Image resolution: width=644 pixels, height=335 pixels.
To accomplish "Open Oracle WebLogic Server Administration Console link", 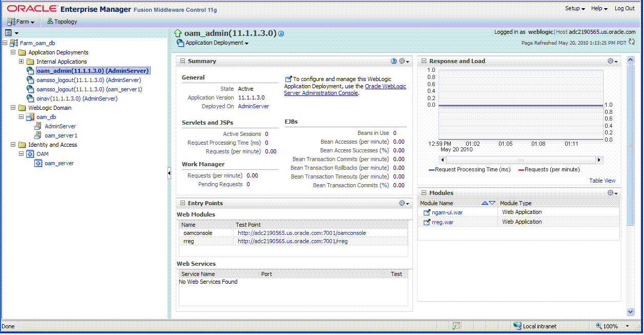I will [345, 90].
